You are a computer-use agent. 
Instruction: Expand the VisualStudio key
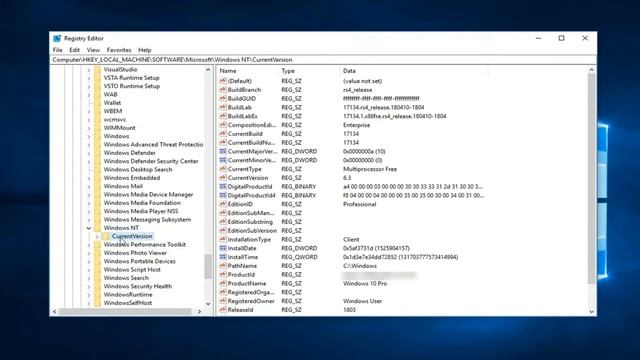(x=89, y=69)
